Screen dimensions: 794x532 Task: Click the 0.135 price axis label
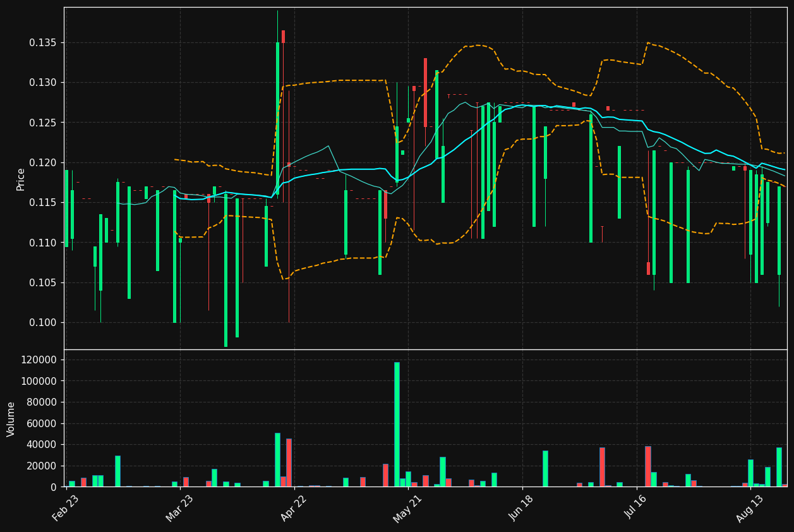coord(44,43)
